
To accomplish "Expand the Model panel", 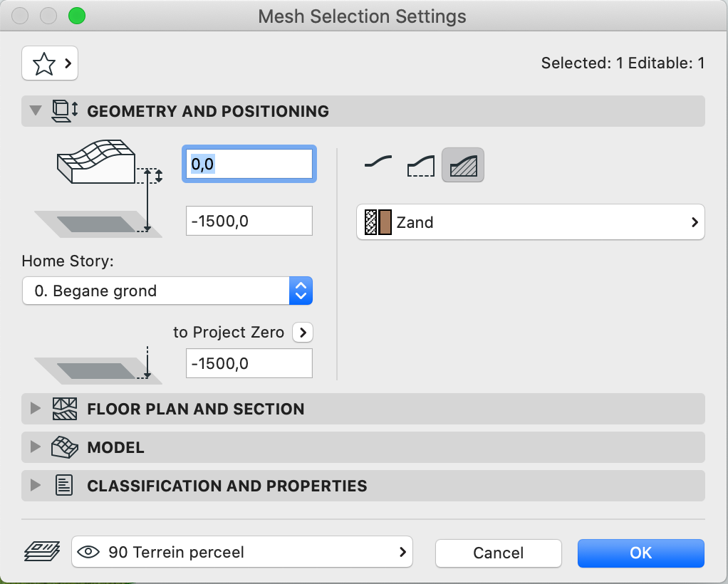I will click(x=36, y=447).
